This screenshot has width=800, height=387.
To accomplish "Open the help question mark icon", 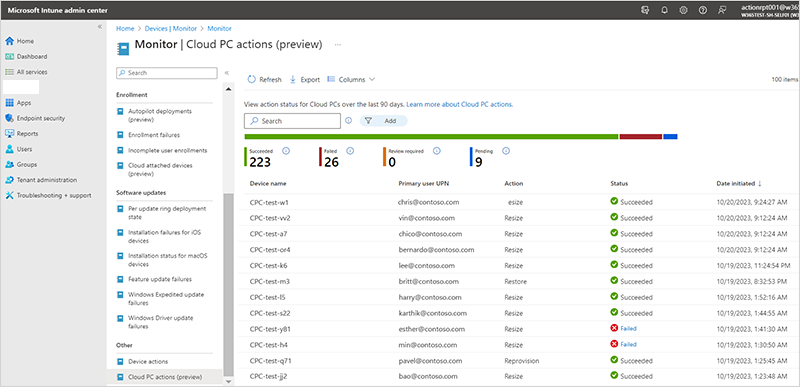I will tap(703, 10).
